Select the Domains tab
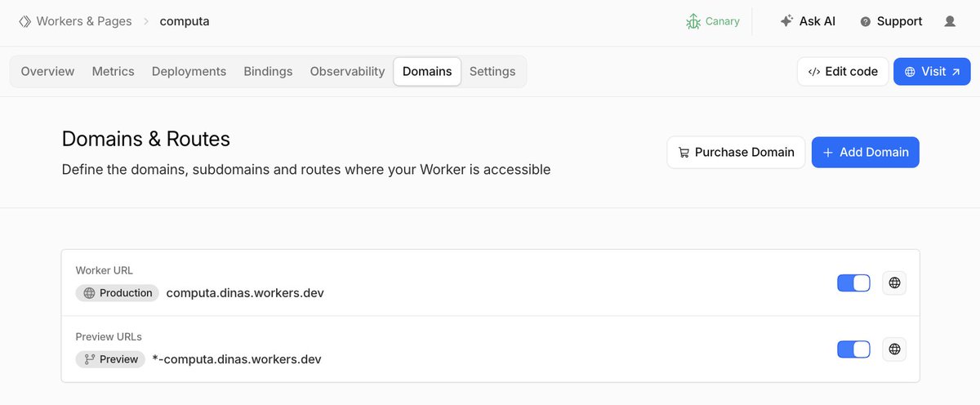Viewport: 980px width, 405px height. click(x=427, y=71)
